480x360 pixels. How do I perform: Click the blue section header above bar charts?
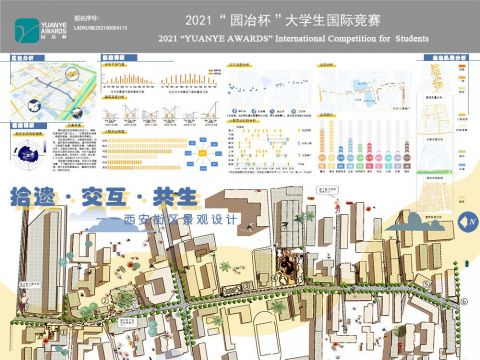[119, 58]
